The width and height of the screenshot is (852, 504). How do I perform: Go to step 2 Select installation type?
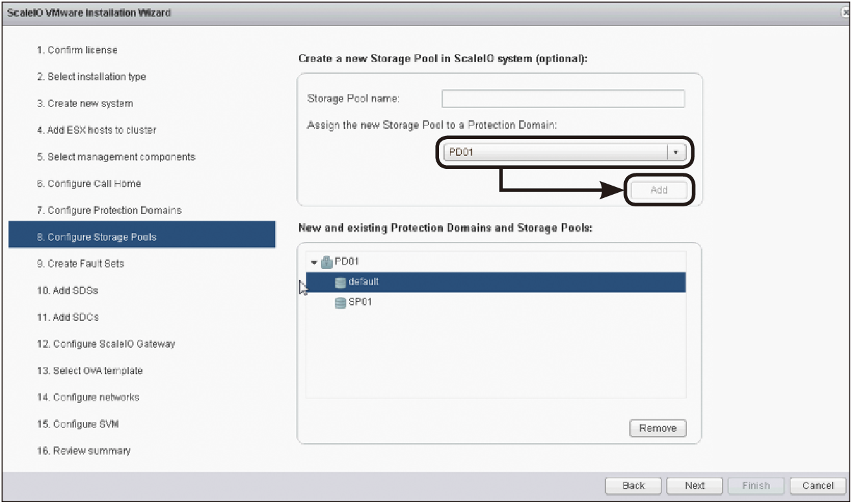pyautogui.click(x=91, y=76)
